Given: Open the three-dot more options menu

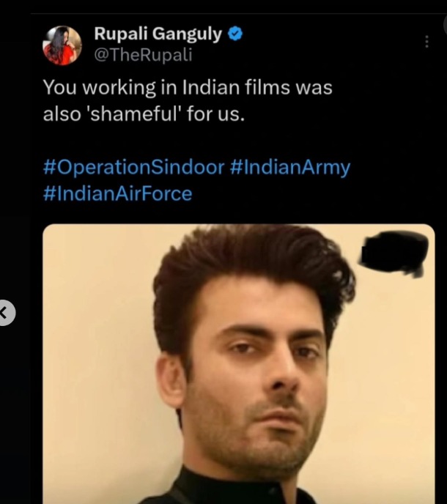Looking at the screenshot, I should [426, 42].
